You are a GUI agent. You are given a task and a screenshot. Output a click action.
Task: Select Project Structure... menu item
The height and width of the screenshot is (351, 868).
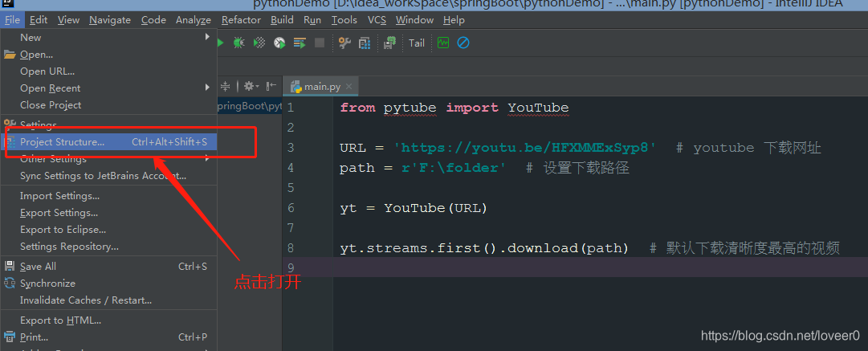click(108, 141)
